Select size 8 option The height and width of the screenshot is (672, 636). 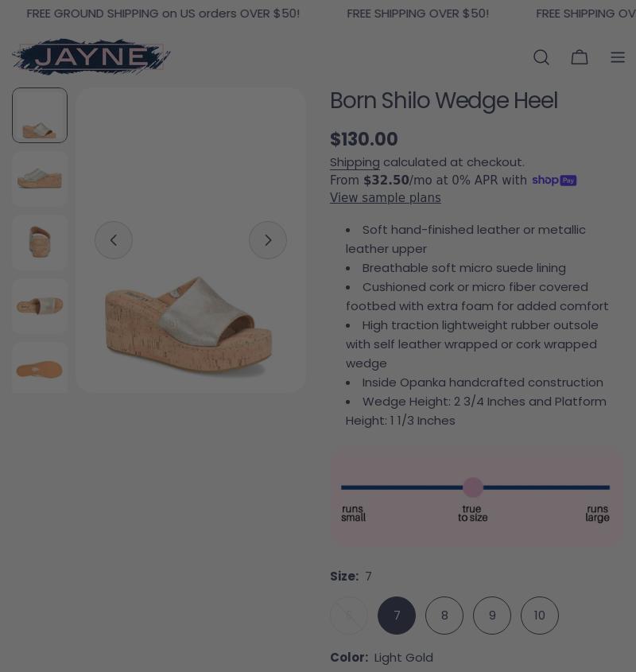click(444, 616)
